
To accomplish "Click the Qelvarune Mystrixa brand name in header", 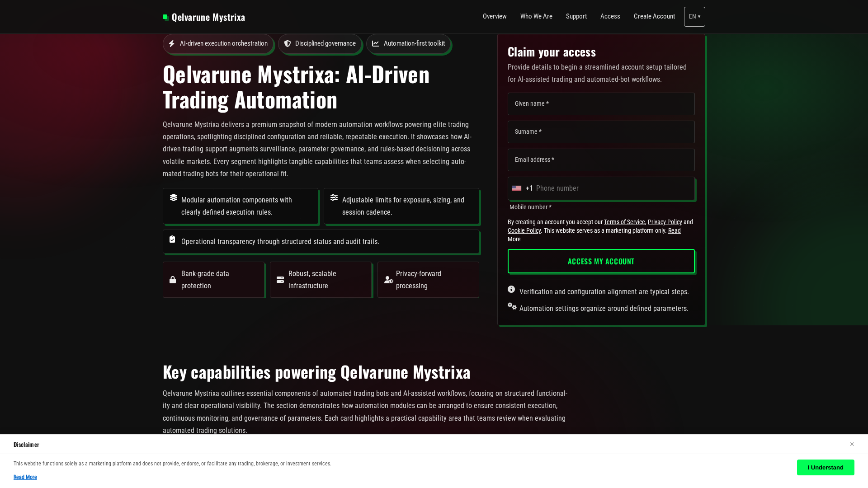I will [208, 17].
